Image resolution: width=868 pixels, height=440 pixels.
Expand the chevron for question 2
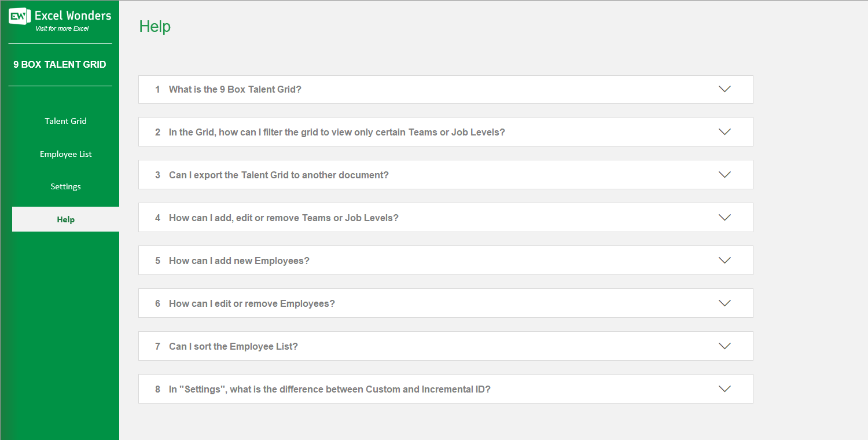click(724, 132)
